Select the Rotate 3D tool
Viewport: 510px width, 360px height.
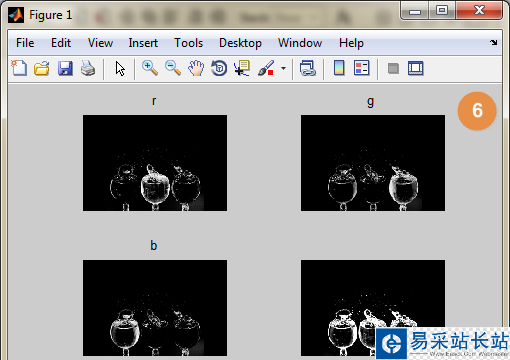219,68
